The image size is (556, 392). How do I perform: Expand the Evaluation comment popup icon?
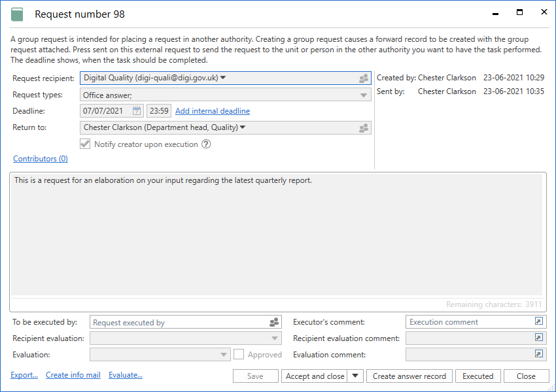click(538, 354)
